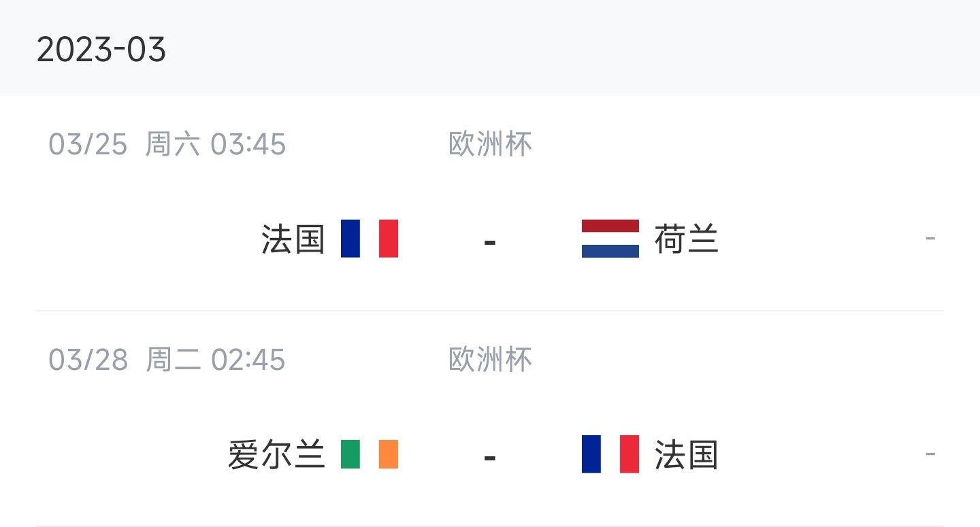Tap France's flag in the Ireland match
The image size is (980, 527).
[x=610, y=454]
